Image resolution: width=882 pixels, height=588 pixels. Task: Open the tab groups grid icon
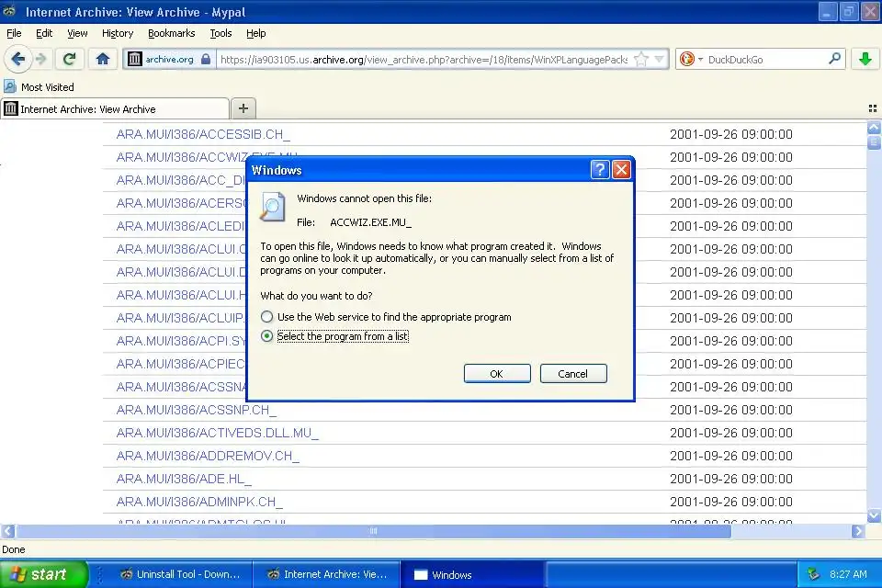pos(873,108)
